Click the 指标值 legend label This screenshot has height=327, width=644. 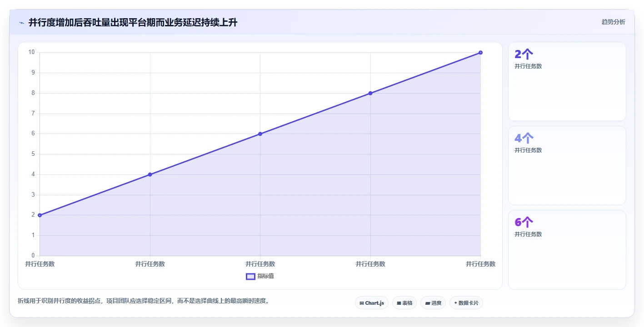coord(265,276)
